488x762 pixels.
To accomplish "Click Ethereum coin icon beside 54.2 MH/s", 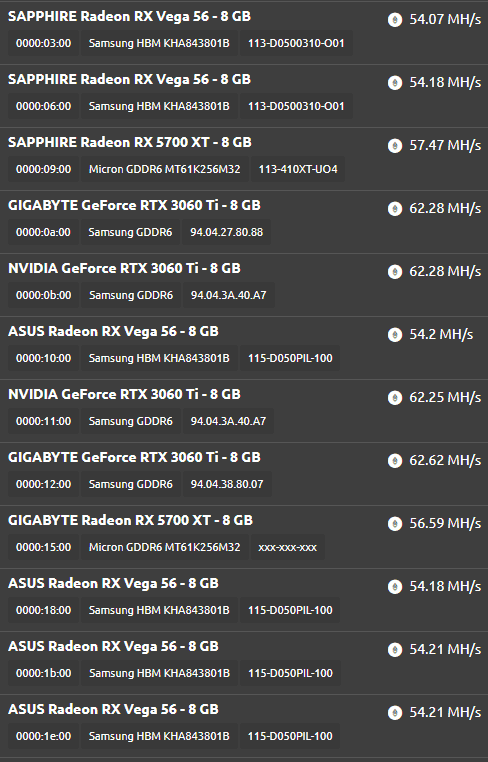I will coord(395,335).
